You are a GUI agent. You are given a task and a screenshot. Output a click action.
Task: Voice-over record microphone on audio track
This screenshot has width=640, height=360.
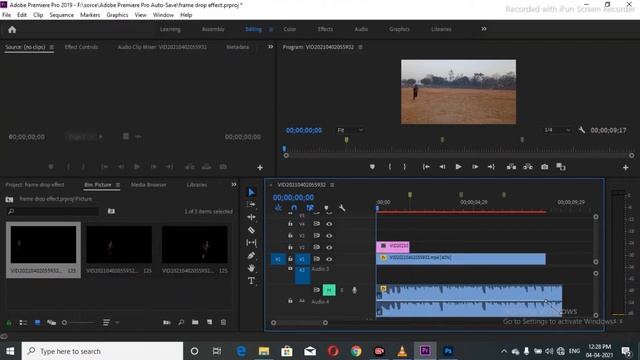coord(354,290)
